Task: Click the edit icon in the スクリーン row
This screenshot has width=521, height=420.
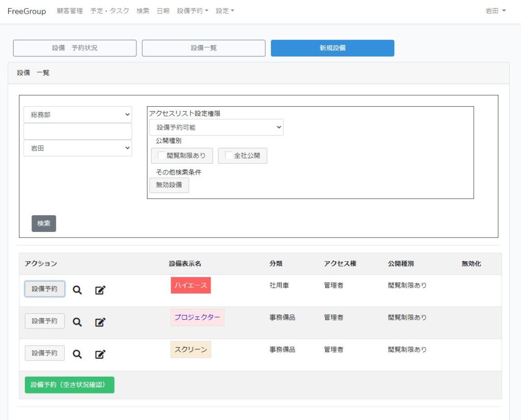Action: click(100, 354)
